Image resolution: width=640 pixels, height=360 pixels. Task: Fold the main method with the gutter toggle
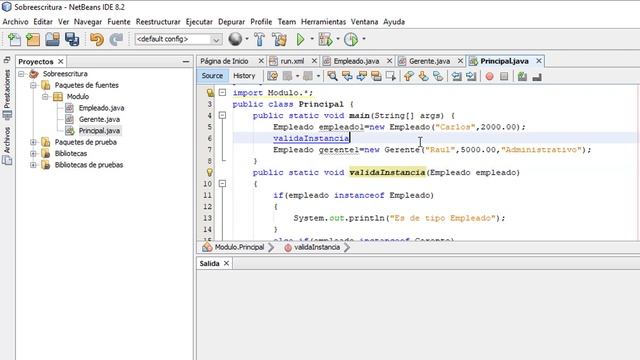tap(222, 116)
